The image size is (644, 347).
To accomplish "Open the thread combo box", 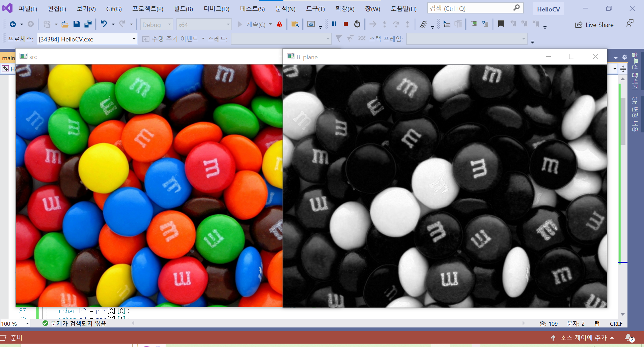I will 281,39.
